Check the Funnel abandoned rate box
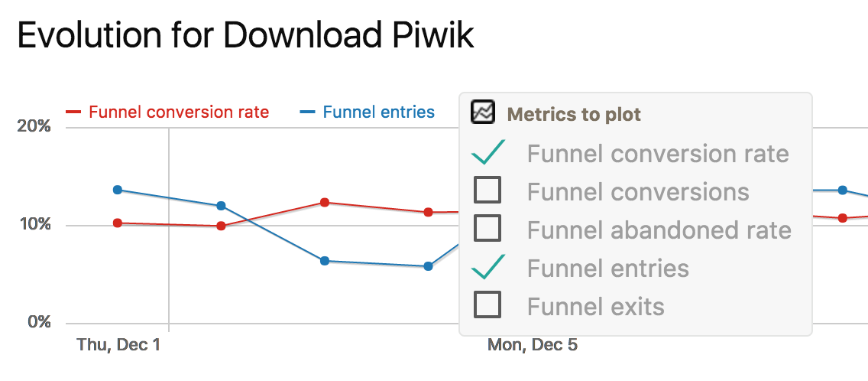This screenshot has height=381, width=868. [x=487, y=228]
